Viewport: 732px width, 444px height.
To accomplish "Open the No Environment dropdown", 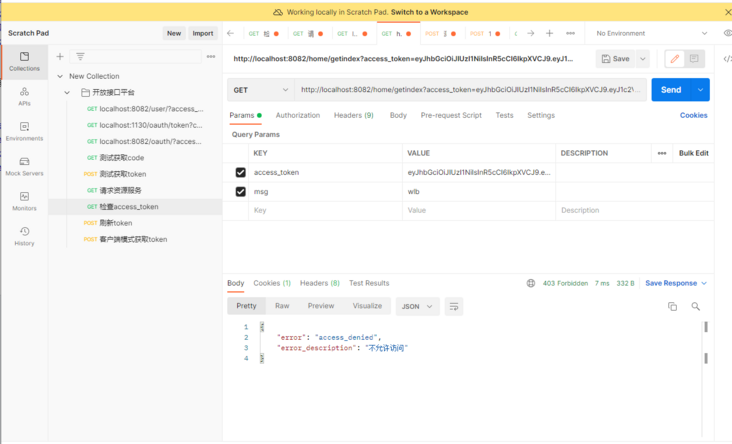I will tap(651, 33).
